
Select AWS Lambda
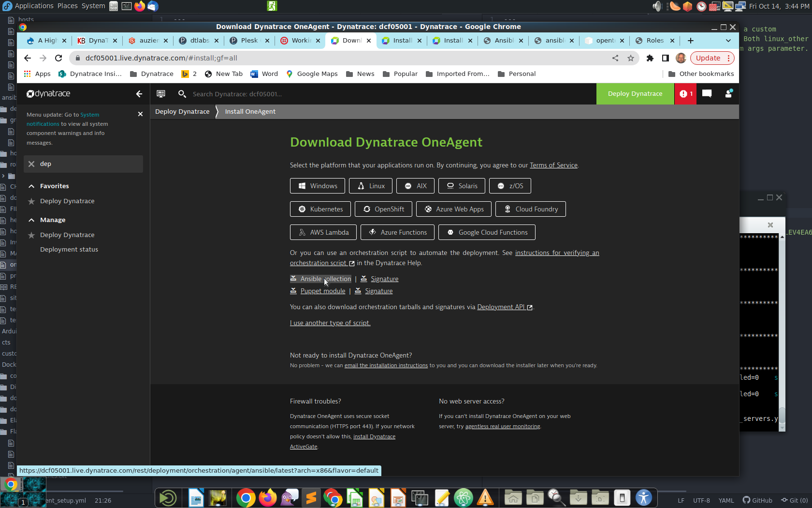click(x=323, y=232)
